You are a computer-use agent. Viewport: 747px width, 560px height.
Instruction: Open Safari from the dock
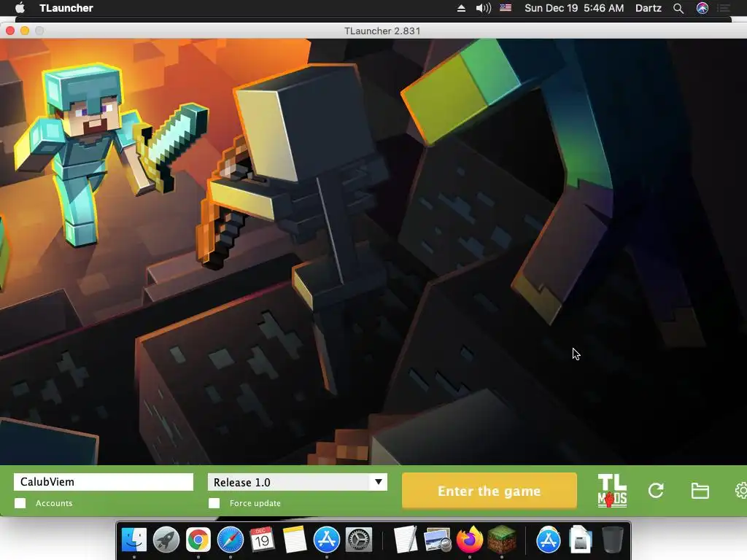pos(230,540)
